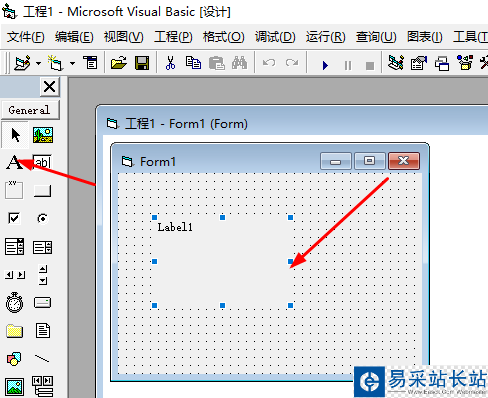Start the program with Run button

pos(325,65)
